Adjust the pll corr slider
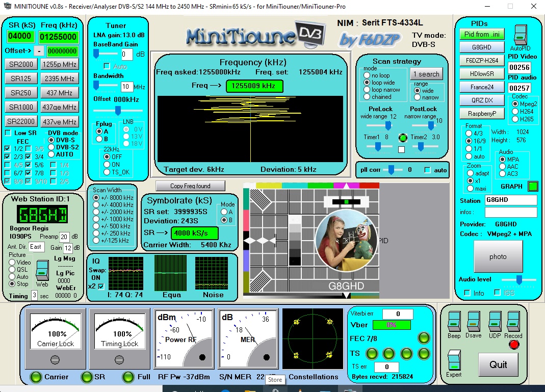The image size is (545, 392). 393,170
